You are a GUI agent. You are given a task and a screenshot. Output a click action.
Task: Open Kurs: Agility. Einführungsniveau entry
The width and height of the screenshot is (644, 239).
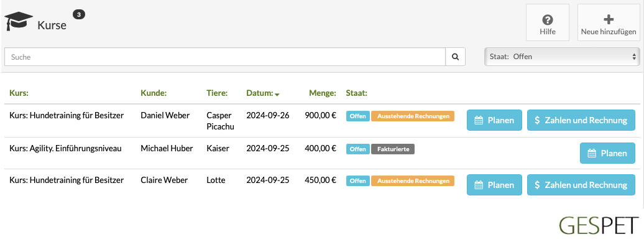point(65,149)
